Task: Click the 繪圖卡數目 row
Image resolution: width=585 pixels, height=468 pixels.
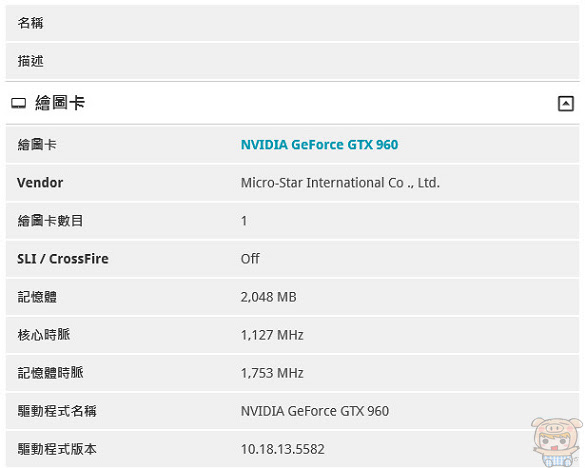Action: point(292,221)
